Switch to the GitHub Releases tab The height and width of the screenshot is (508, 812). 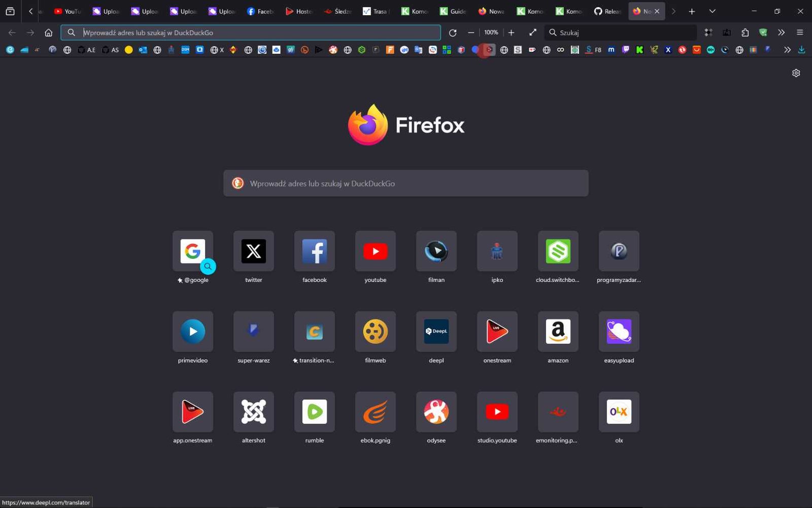pyautogui.click(x=608, y=11)
